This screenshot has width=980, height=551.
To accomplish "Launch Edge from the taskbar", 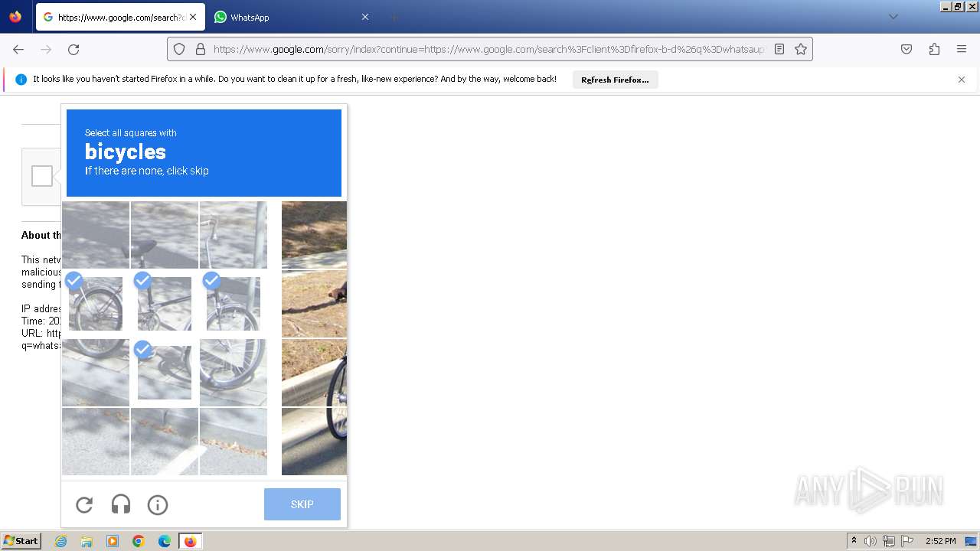I will [165, 541].
